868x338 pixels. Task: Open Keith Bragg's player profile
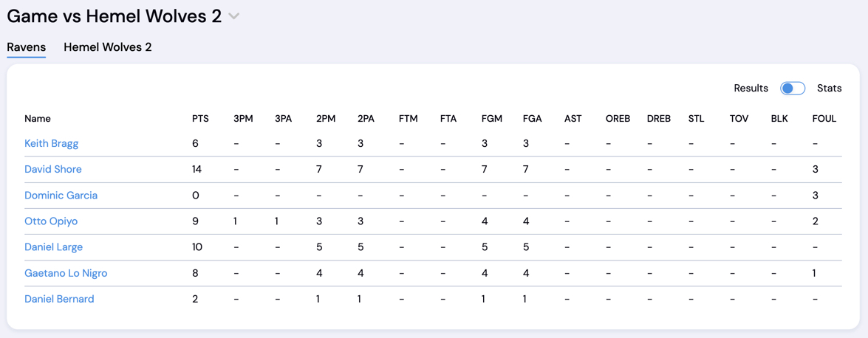(x=52, y=144)
